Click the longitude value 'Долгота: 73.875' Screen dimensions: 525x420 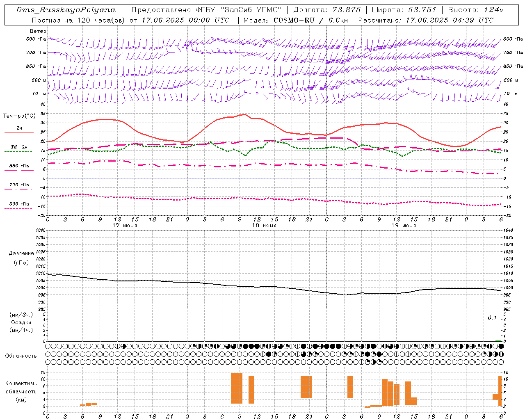click(327, 10)
